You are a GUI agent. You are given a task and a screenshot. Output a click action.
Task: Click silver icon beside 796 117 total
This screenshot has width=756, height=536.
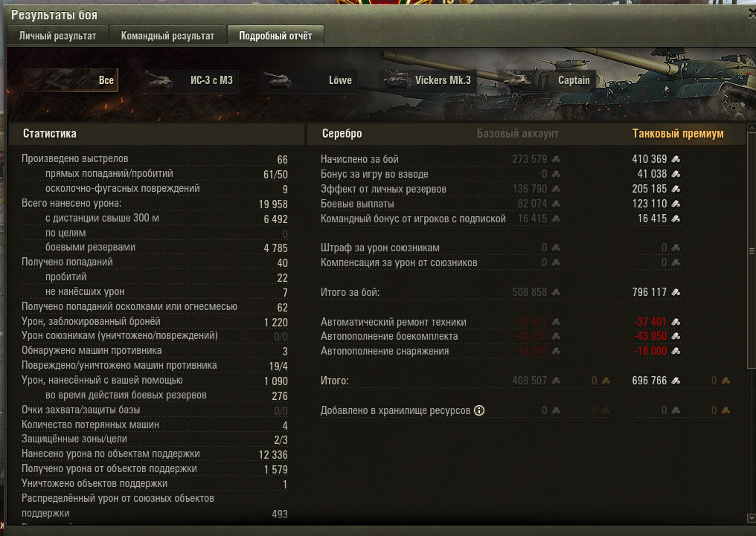[676, 292]
